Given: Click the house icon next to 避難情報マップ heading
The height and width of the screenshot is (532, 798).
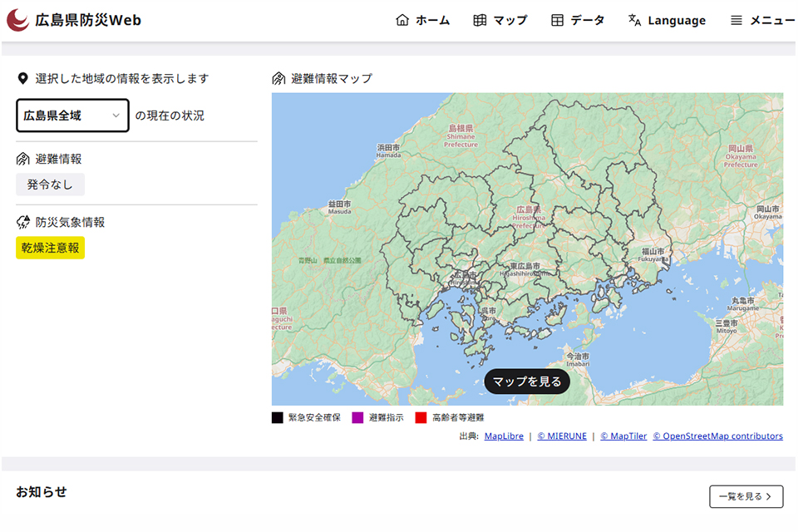Looking at the screenshot, I should (276, 78).
